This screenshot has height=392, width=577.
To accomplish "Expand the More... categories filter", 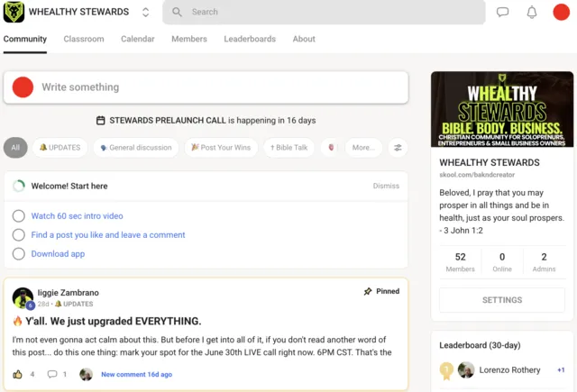I will [363, 148].
